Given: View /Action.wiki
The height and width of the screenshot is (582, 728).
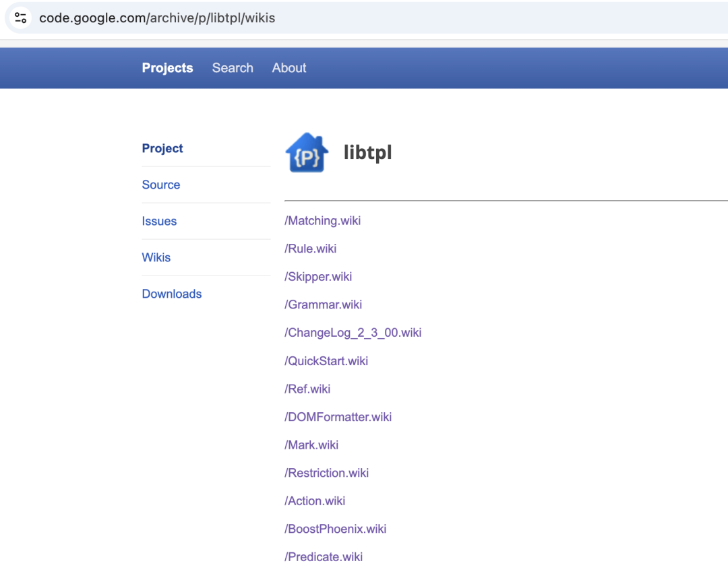Looking at the screenshot, I should click(315, 501).
